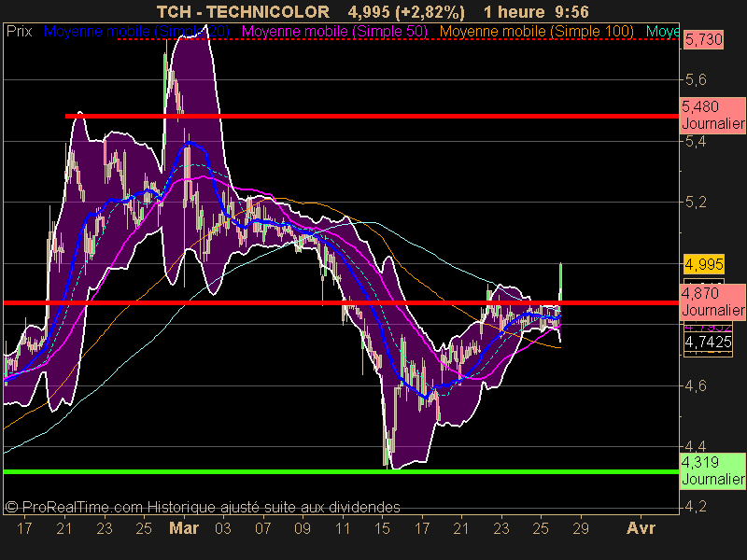Click the chart title TCH - TECHNICOLOR

(x=243, y=12)
